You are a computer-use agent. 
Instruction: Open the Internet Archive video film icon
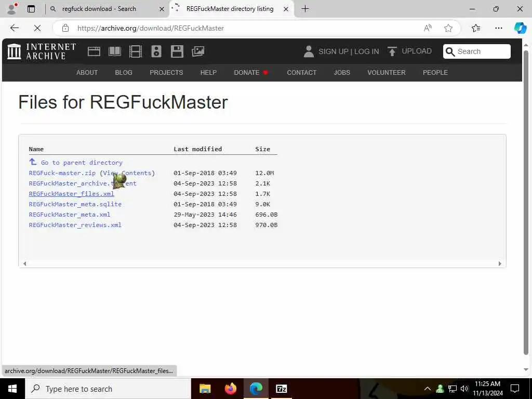(x=136, y=51)
